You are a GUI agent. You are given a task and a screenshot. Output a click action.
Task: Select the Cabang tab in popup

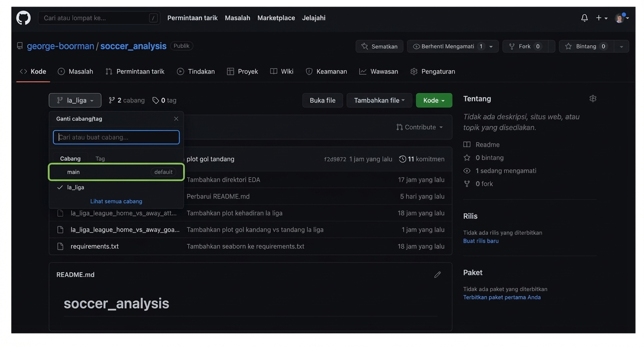pos(70,158)
